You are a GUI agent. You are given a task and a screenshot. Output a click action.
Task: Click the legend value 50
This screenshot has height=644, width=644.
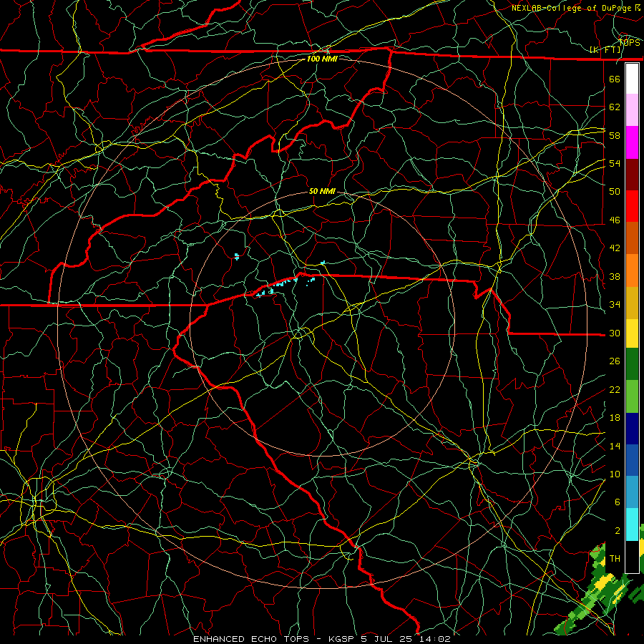pyautogui.click(x=615, y=191)
